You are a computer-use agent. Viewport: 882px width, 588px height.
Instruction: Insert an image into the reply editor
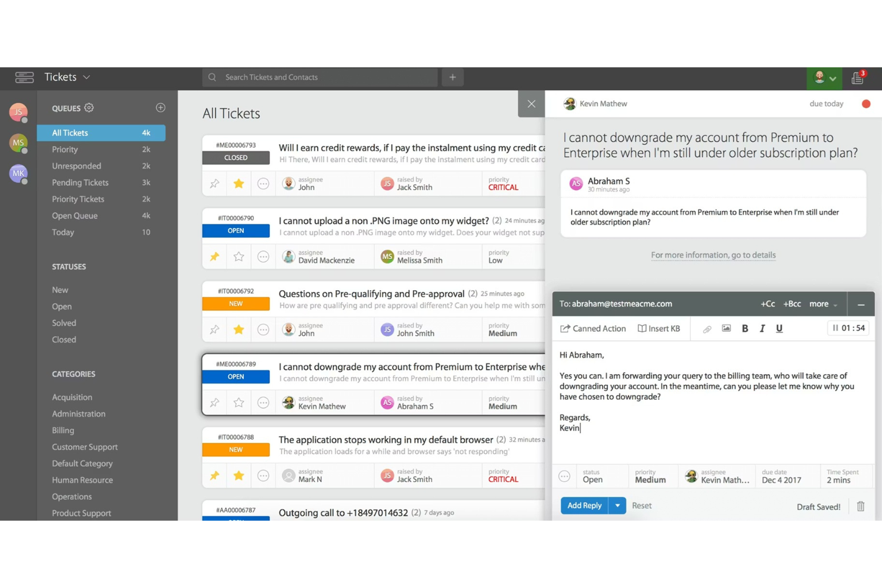[726, 328]
